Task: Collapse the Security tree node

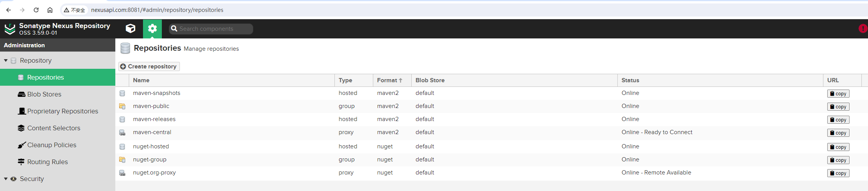Action: 6,179
